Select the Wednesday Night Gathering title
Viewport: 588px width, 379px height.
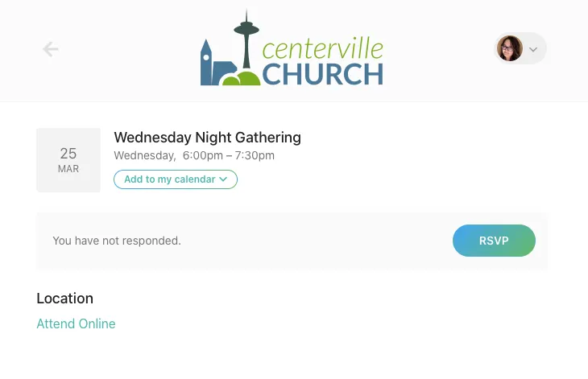tap(207, 138)
